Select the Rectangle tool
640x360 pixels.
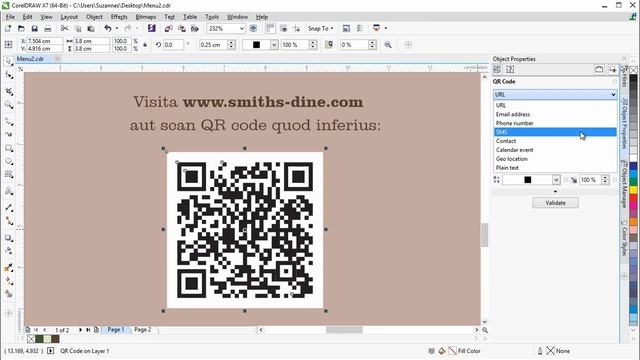click(9, 148)
